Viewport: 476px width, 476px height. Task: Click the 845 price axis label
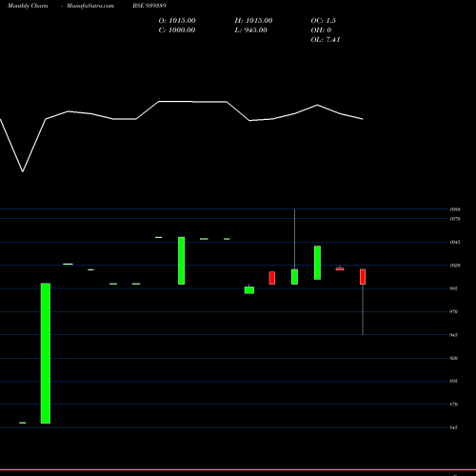(x=453, y=427)
